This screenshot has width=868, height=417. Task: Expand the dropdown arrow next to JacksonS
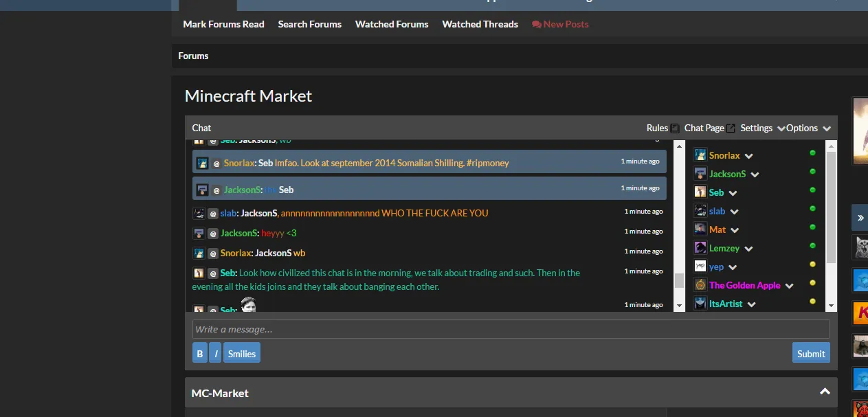755,175
